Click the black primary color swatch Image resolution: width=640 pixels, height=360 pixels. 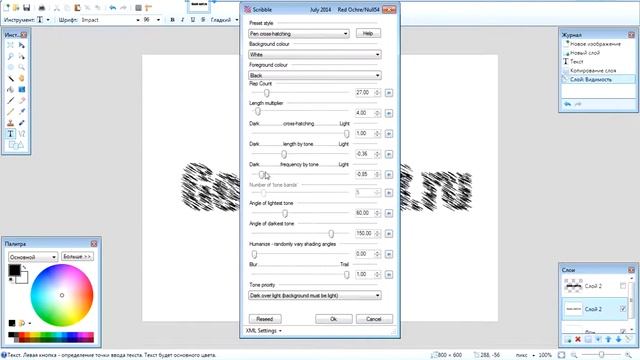[x=14, y=270]
